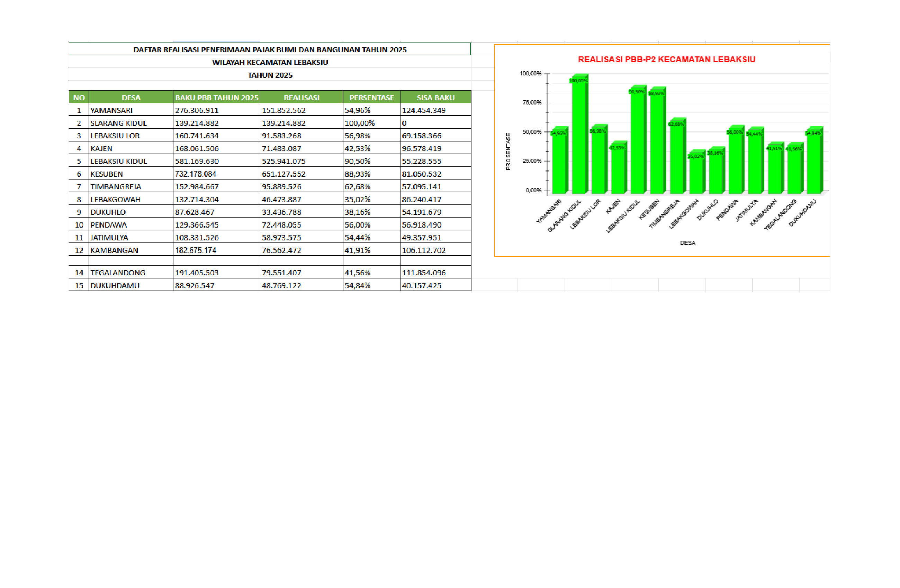Image resolution: width=900 pixels, height=588 pixels.
Task: Click the 'KAMBANGAN' table cell
Action: [x=131, y=250]
